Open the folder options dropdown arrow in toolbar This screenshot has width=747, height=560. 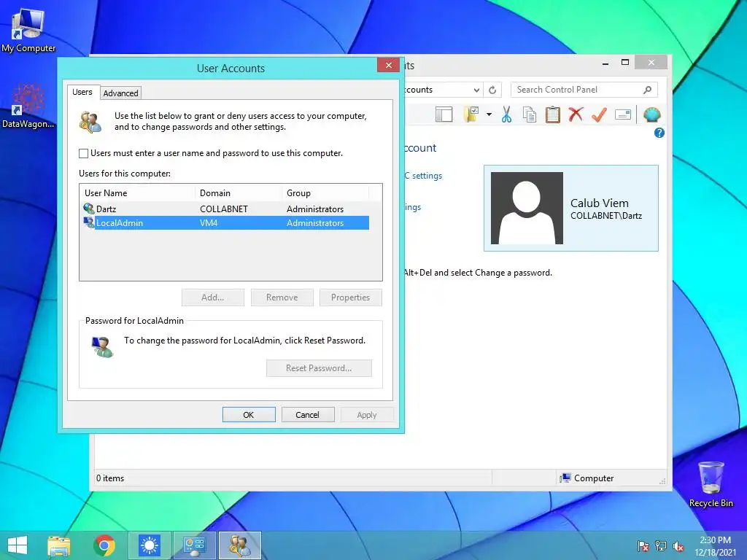[489, 114]
